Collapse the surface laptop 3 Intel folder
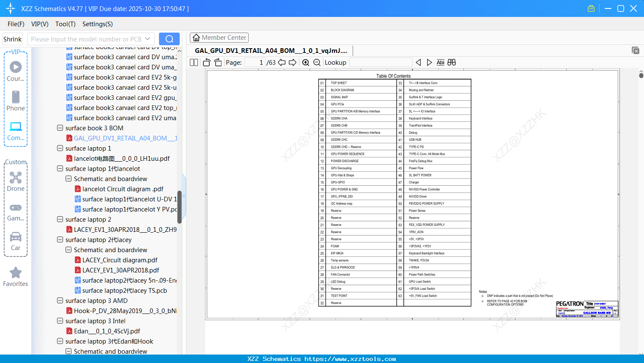644x363 pixels. coord(60,321)
